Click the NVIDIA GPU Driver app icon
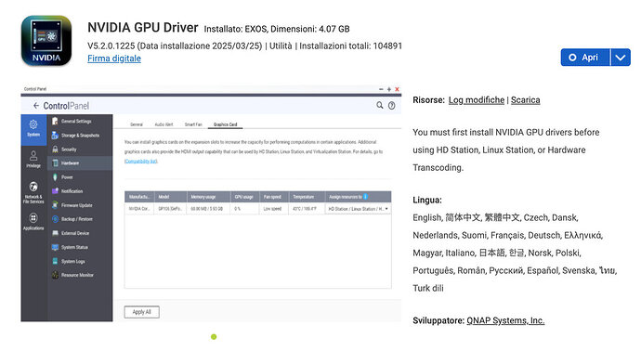 pyautogui.click(x=46, y=41)
